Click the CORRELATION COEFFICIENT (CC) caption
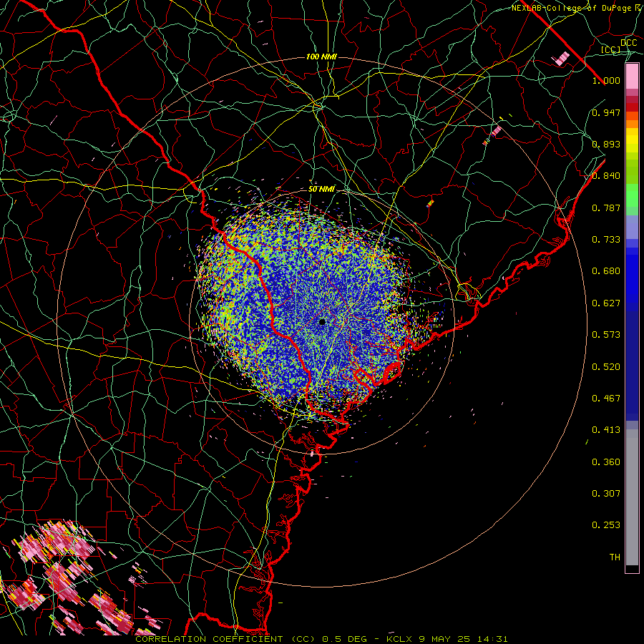Screen dimensions: 644x644 point(225,639)
